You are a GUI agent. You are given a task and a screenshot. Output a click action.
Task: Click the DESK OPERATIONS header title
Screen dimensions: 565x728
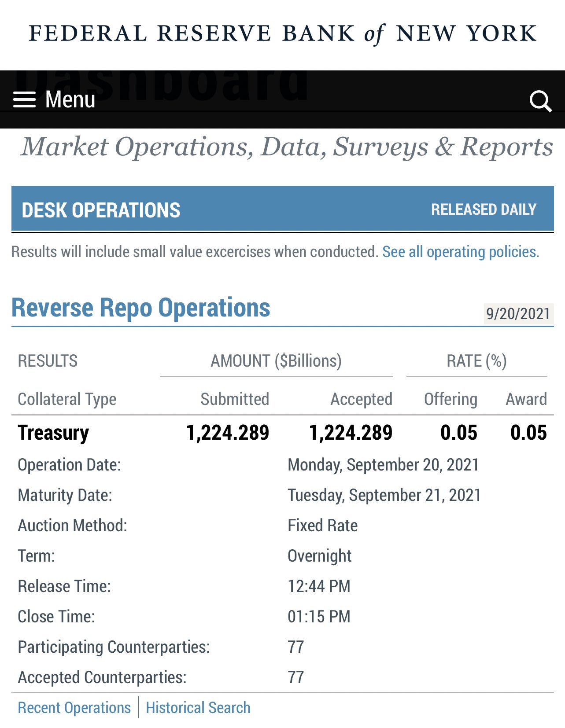(101, 210)
